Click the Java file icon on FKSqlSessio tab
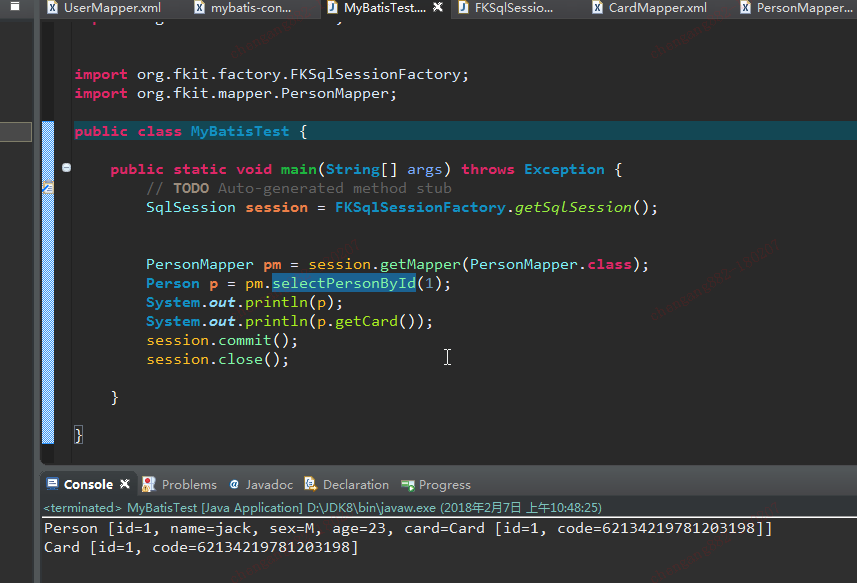 [463, 7]
